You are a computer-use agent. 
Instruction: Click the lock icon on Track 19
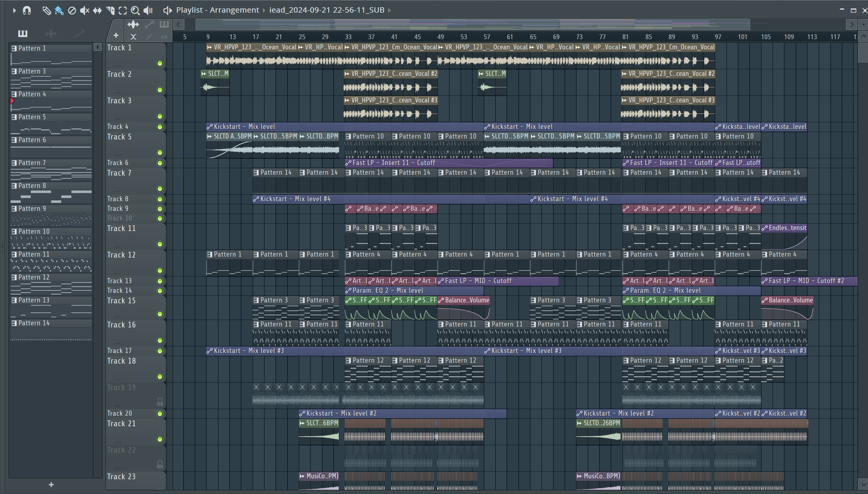[160, 402]
